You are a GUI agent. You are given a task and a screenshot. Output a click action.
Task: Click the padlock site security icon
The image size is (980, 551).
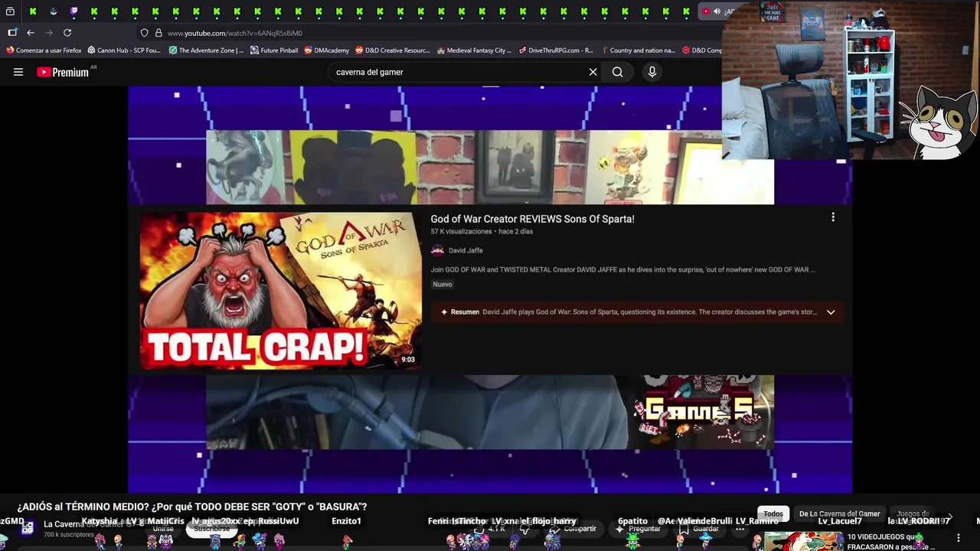[158, 33]
